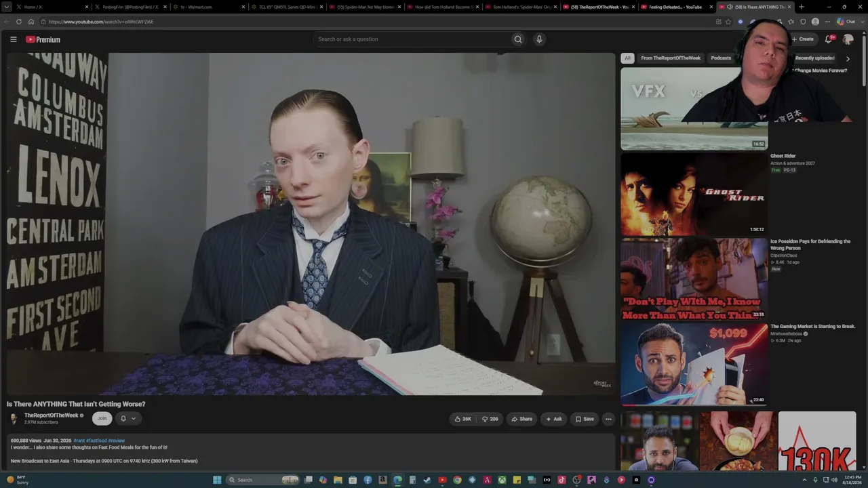Share this video

[521, 419]
